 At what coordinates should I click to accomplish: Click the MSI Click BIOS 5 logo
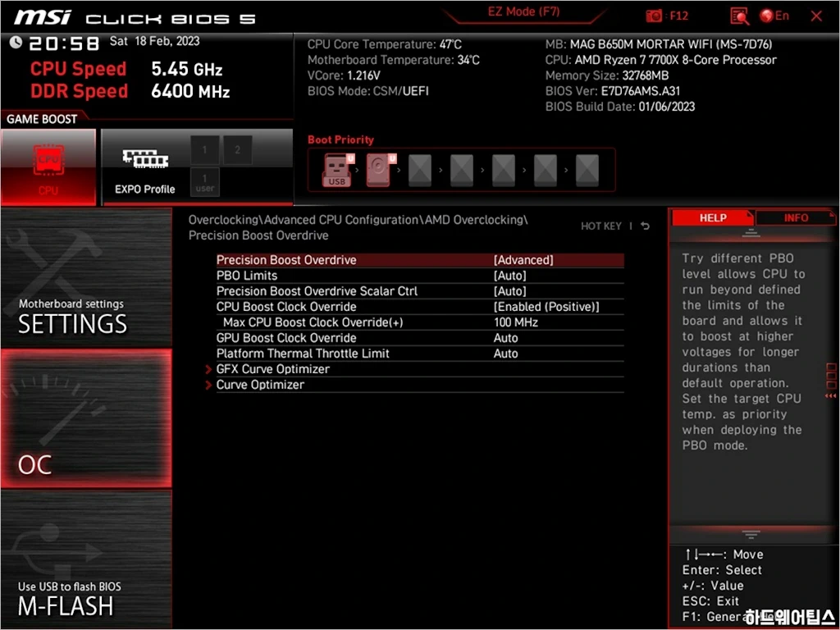click(x=135, y=18)
